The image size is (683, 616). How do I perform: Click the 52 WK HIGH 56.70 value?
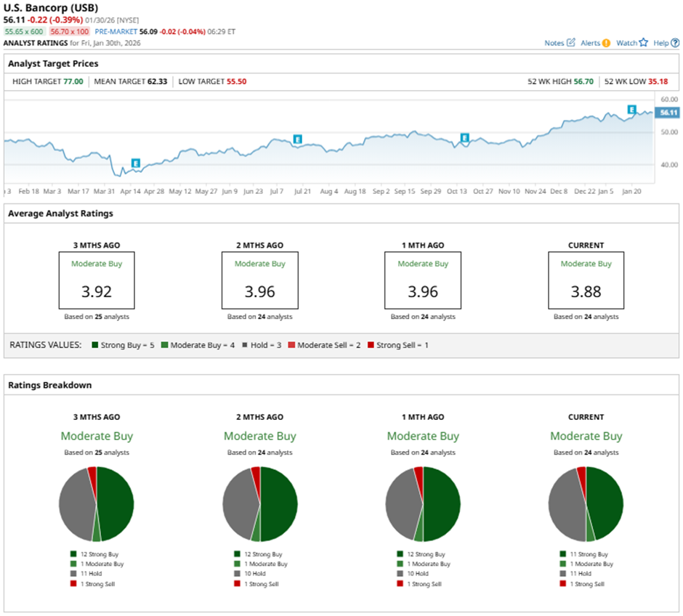tap(584, 81)
